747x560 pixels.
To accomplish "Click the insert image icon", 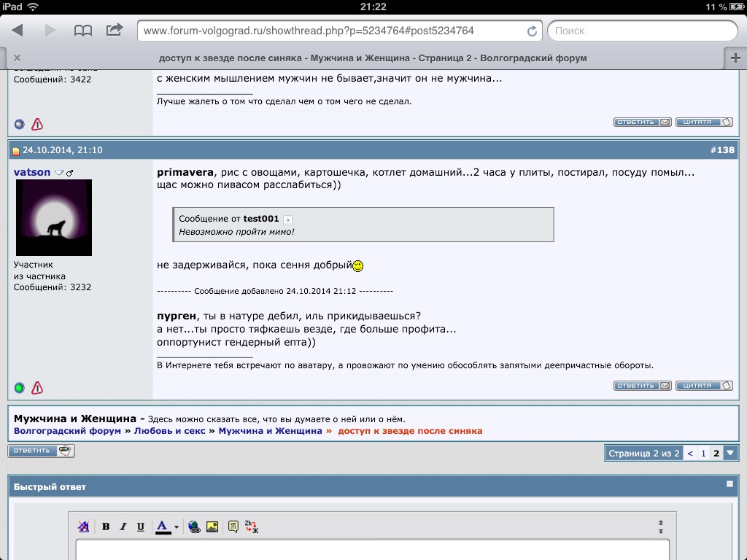I will coord(212,526).
